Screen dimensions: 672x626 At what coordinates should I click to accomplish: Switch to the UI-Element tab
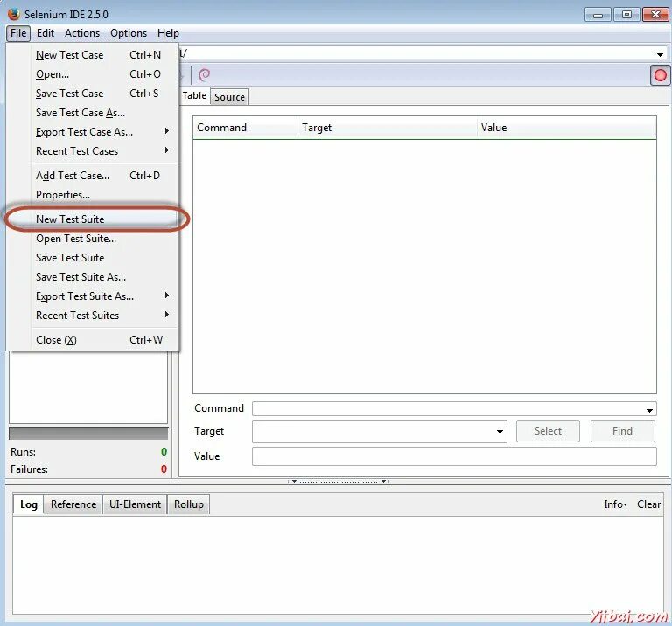[135, 504]
